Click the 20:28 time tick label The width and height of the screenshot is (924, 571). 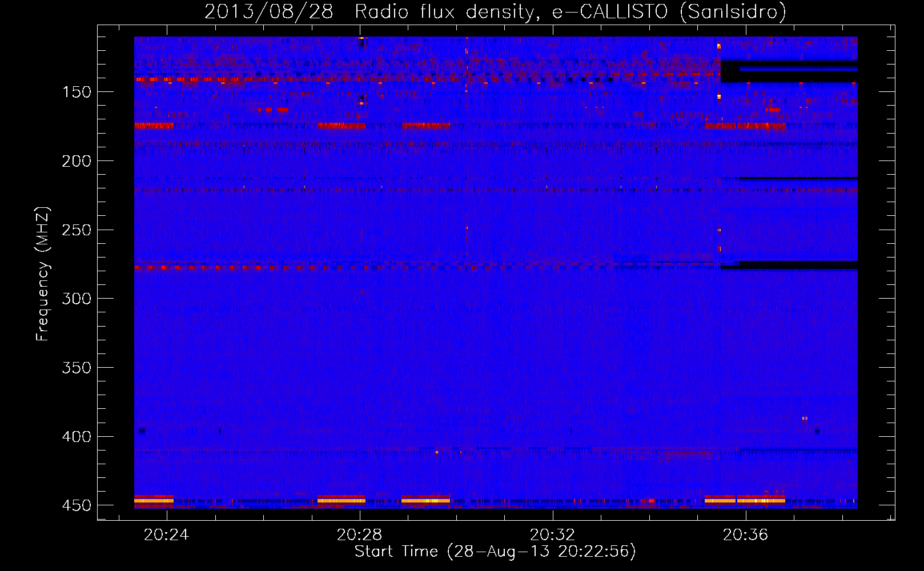[x=359, y=535]
